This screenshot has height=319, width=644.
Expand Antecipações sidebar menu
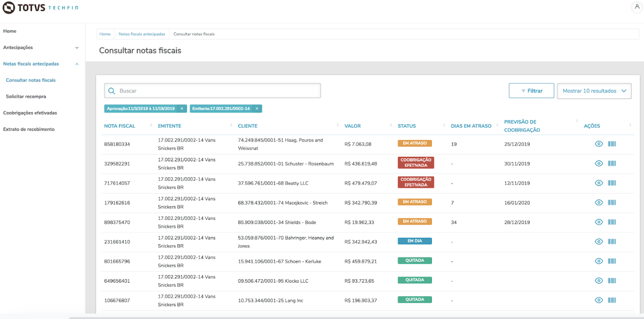click(x=41, y=47)
